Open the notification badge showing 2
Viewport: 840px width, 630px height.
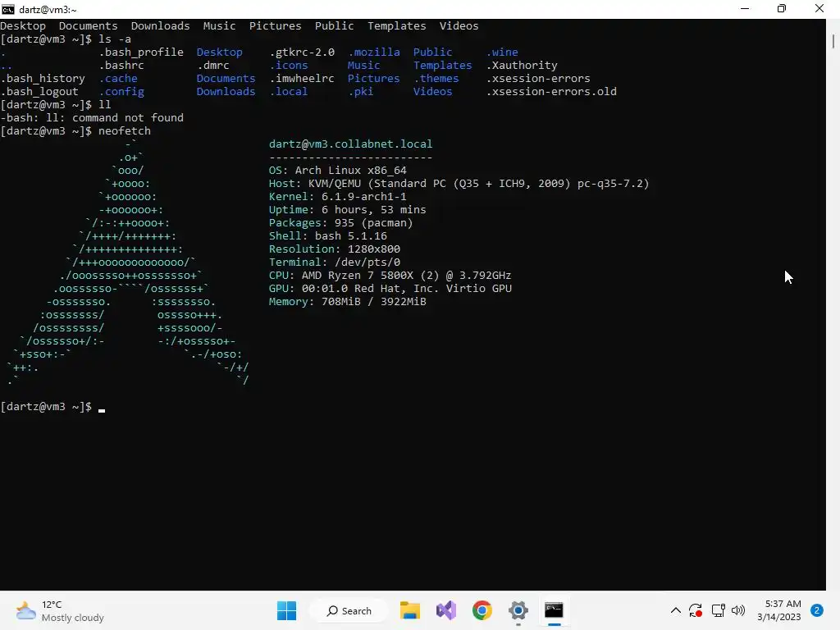[x=817, y=610]
